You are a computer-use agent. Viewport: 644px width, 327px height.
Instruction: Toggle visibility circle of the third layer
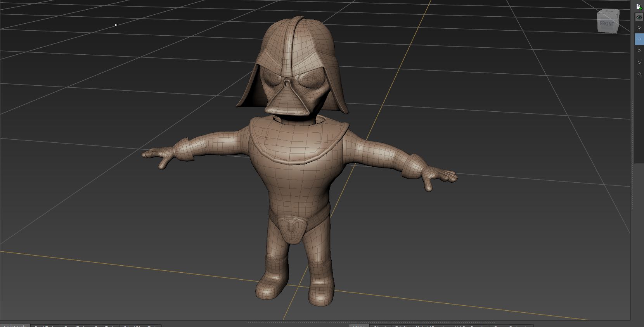[x=639, y=51]
